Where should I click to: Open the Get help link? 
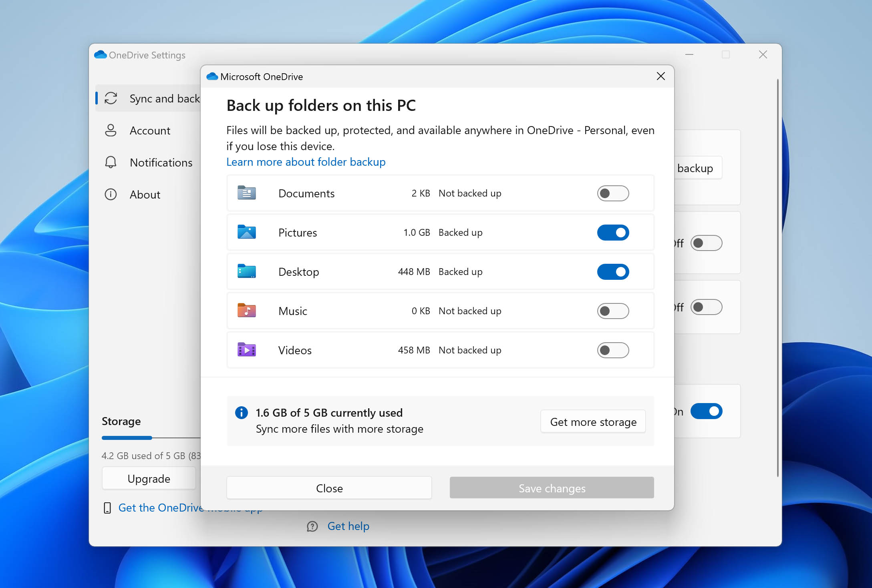348,526
